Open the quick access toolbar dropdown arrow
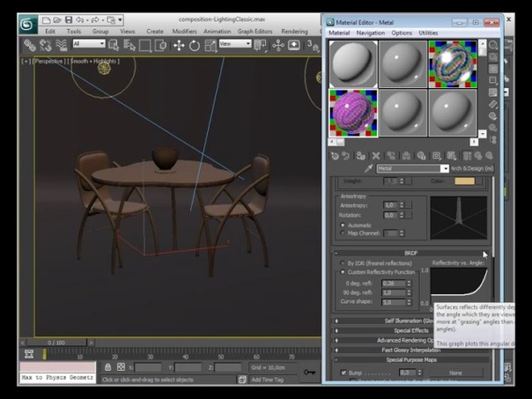 click(120, 20)
